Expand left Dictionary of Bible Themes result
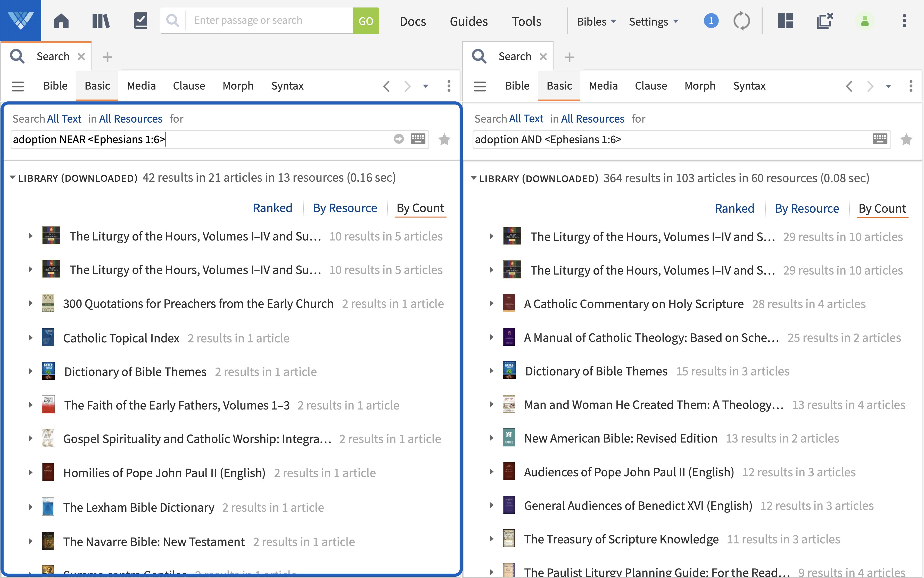 coord(30,371)
